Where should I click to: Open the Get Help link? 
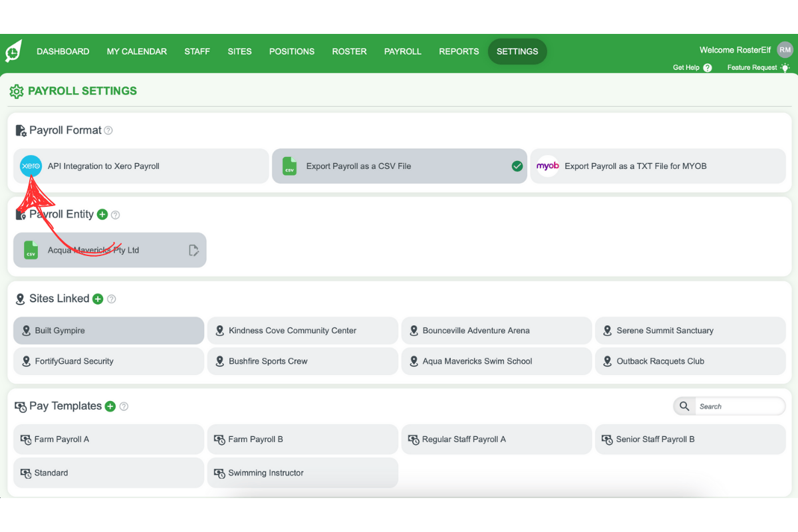coord(687,67)
